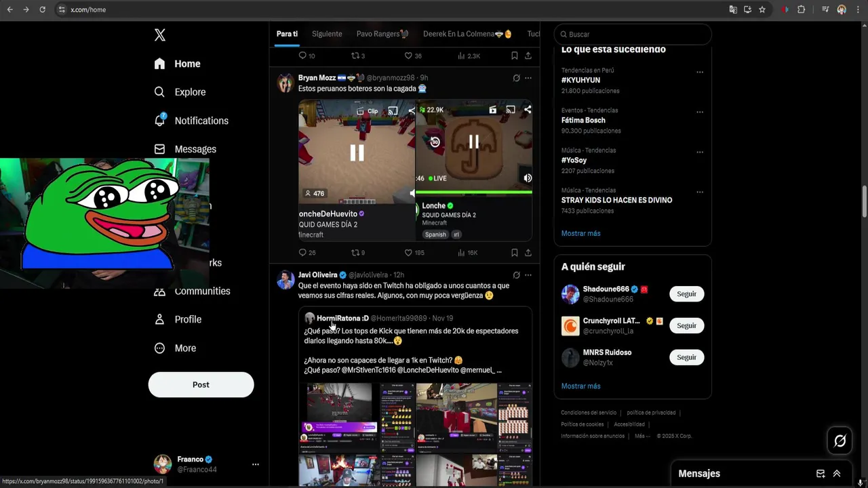
Task: Pause the right Lonche live video
Action: coord(473,142)
